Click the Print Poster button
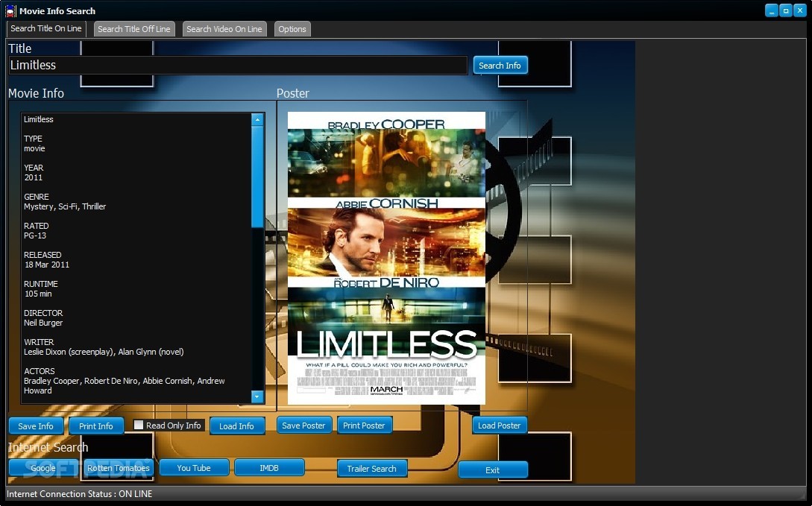812x506 pixels. [364, 426]
